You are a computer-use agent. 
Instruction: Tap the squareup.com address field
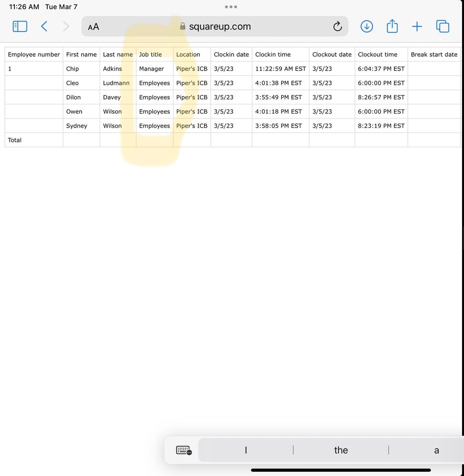[219, 27]
